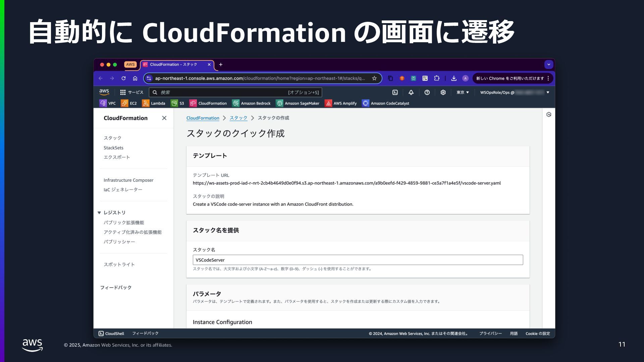Reload the page with browser refresh icon
This screenshot has height=362, width=644.
123,78
